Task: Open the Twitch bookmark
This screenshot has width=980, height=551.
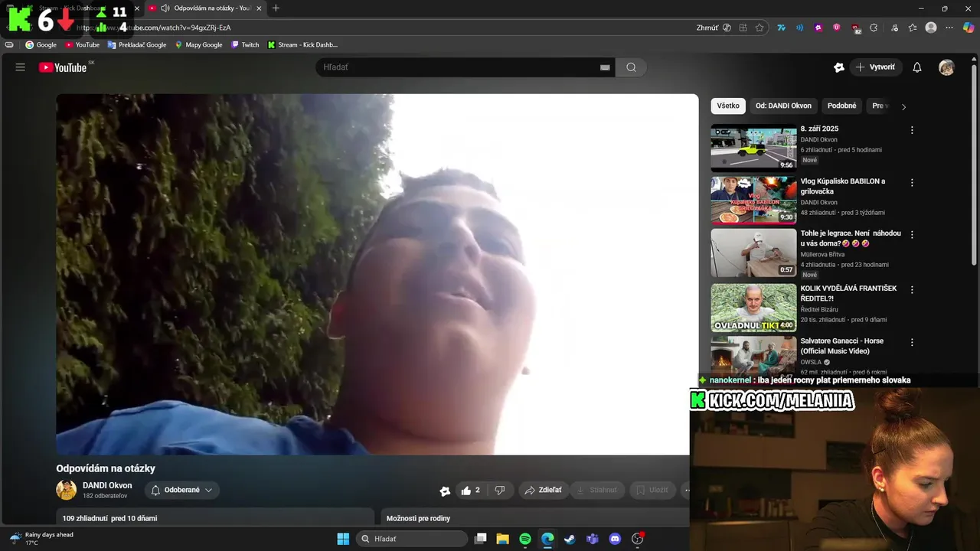Action: pyautogui.click(x=245, y=45)
